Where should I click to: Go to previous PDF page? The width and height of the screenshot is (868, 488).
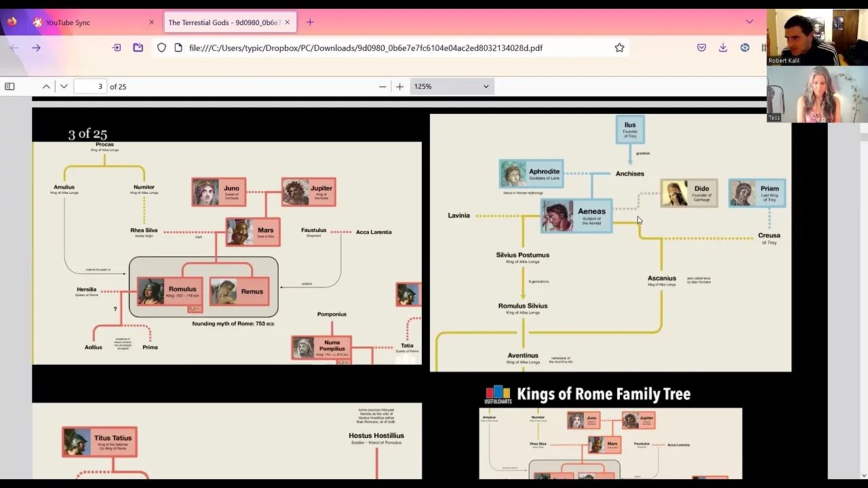point(46,86)
